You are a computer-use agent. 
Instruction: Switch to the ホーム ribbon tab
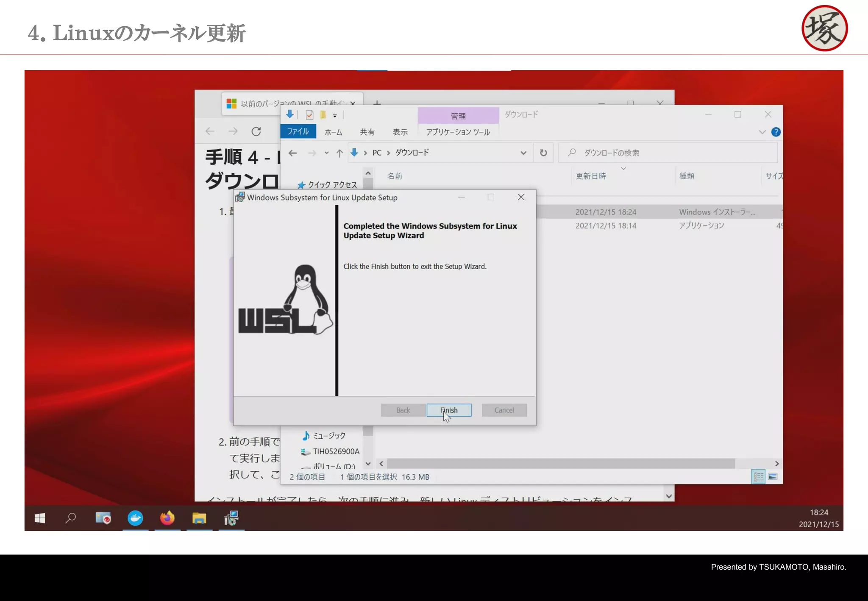[333, 132]
